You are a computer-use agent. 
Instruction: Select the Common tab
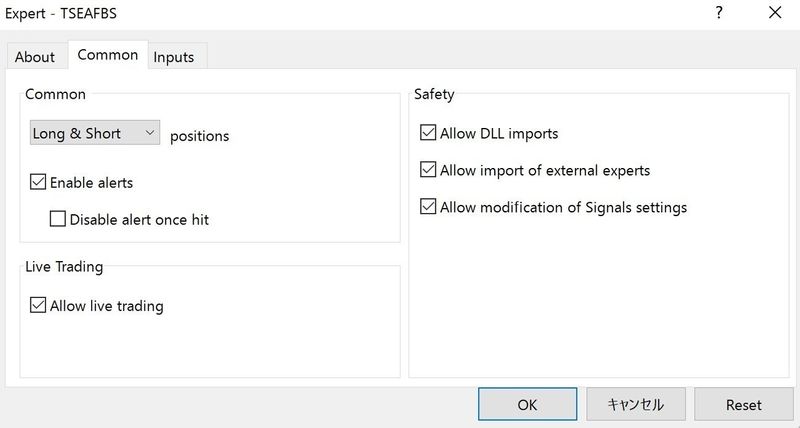click(107, 55)
